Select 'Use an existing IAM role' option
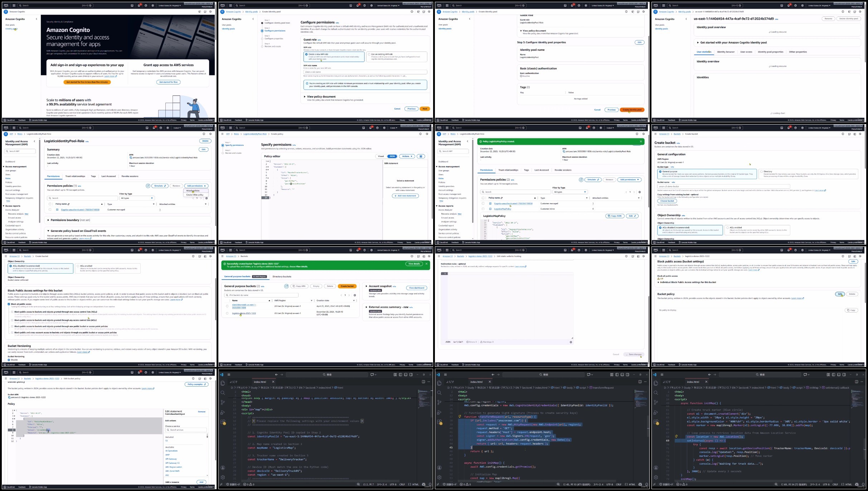 pos(369,54)
